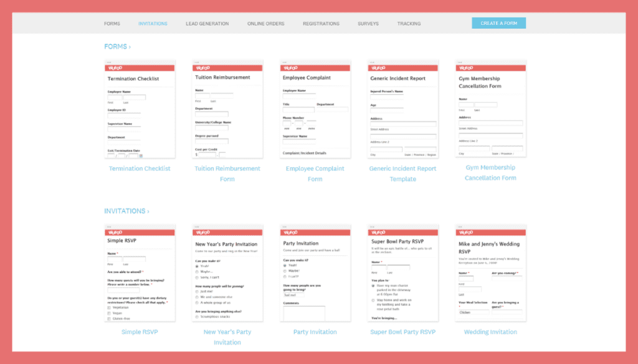Click Wufoo logo on Generic Incident Report preview
The width and height of the screenshot is (638, 364).
click(378, 68)
